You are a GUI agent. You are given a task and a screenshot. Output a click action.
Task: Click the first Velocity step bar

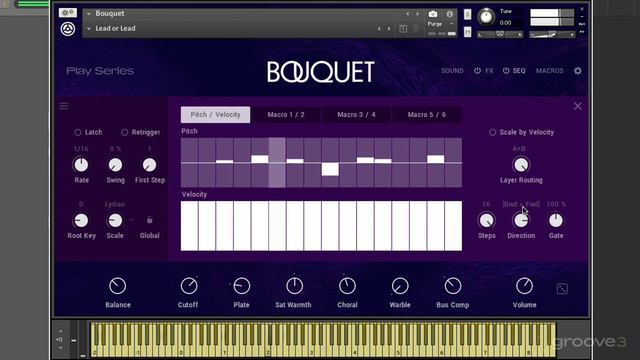click(189, 226)
